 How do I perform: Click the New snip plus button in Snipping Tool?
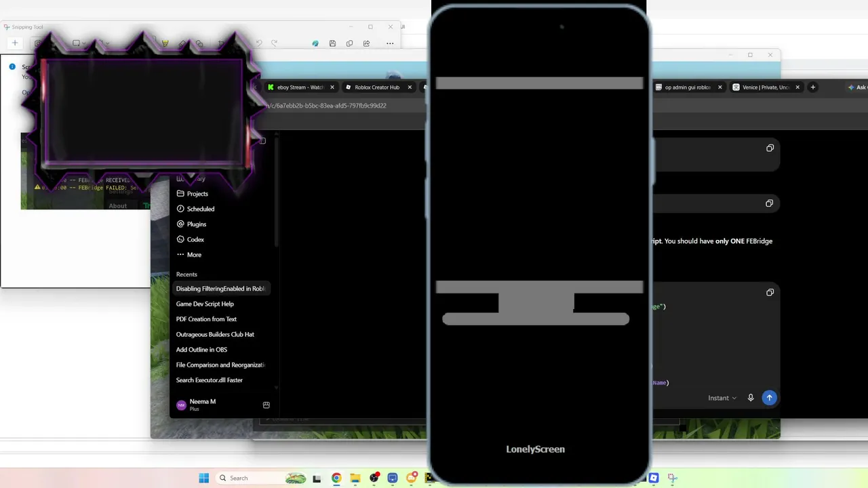point(14,43)
